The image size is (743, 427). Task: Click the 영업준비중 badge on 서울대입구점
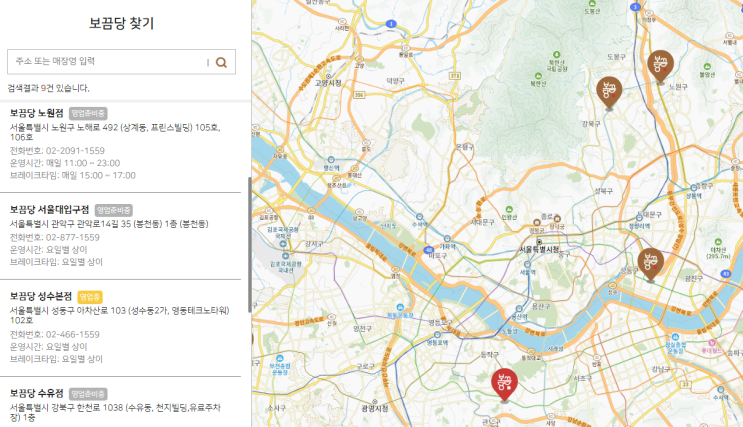[114, 210]
